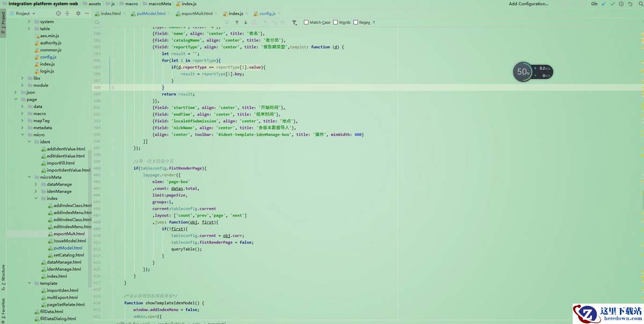
Task: Expand the system folder
Action: (29, 22)
